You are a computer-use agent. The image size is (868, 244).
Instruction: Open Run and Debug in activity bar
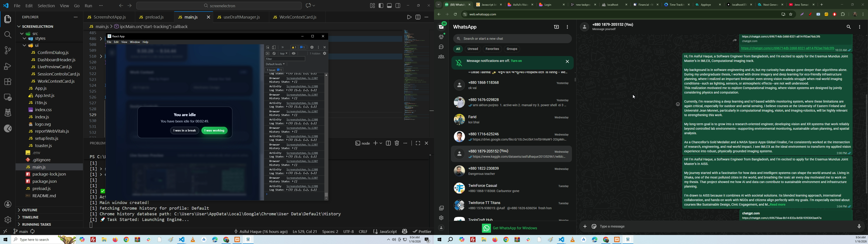7,66
